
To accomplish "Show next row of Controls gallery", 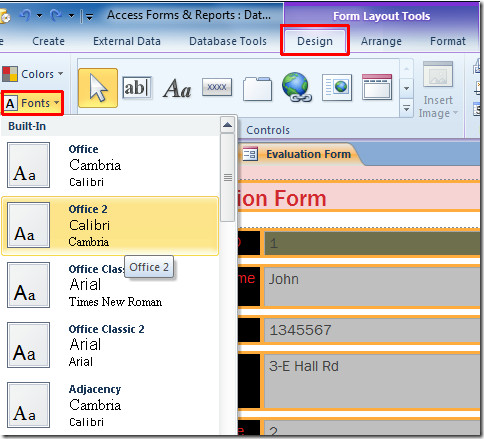I will [406, 88].
